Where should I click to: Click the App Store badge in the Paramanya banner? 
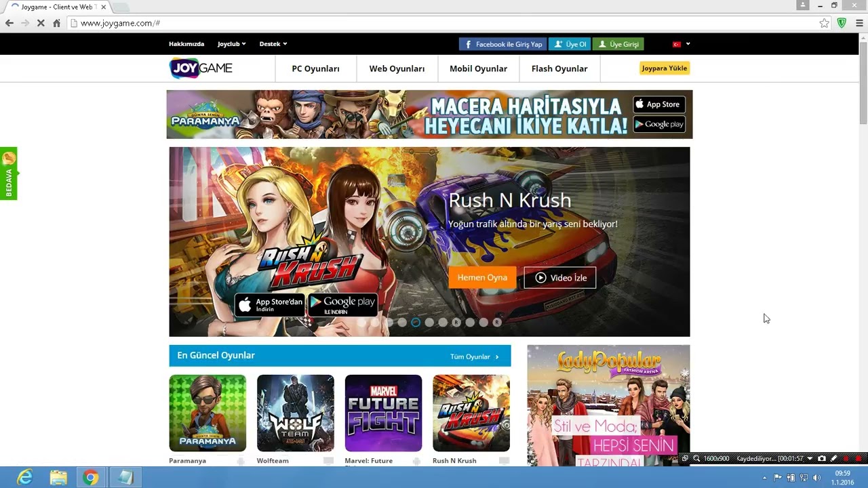click(658, 104)
